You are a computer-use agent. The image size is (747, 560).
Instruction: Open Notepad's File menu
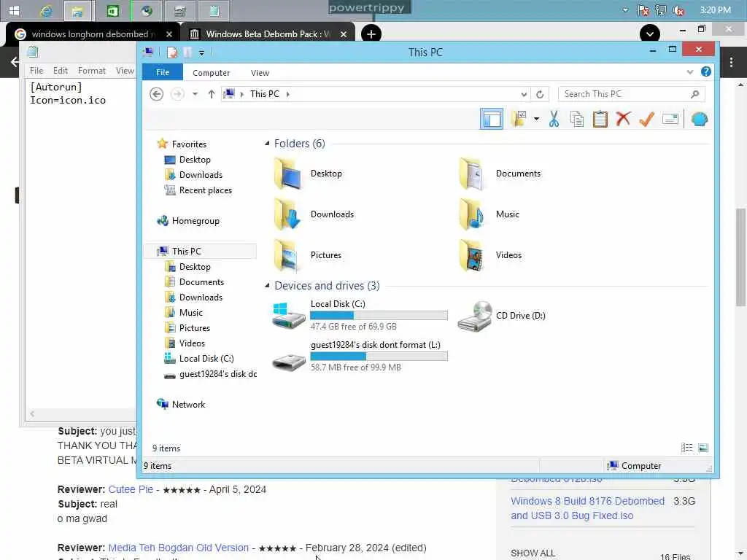click(x=36, y=71)
